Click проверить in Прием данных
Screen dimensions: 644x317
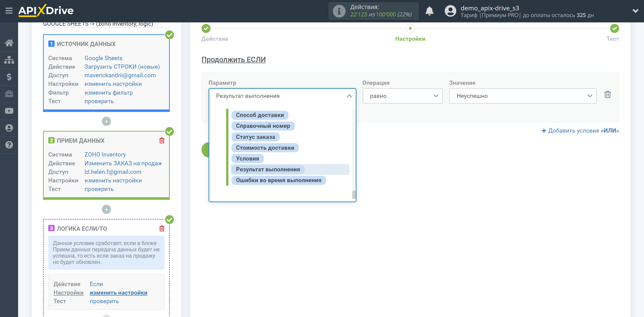pyautogui.click(x=99, y=189)
